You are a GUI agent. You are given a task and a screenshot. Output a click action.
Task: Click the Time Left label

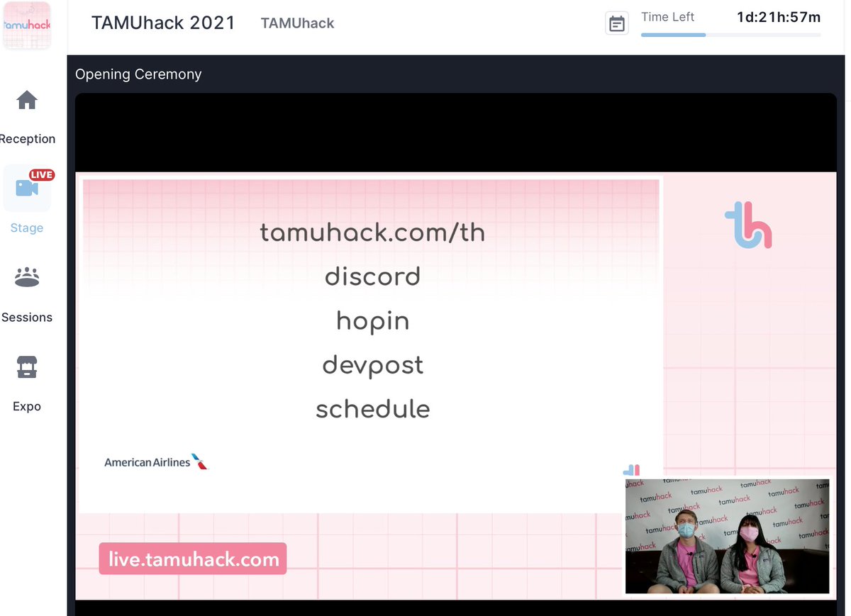coord(668,17)
